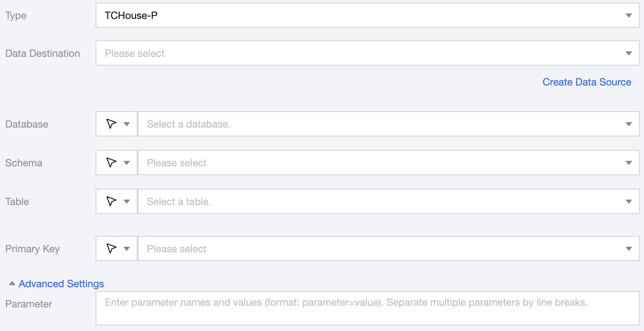Screen dimensions: 644x331
Task: Click the cursor icon beside Primary Key
Action: [111, 248]
